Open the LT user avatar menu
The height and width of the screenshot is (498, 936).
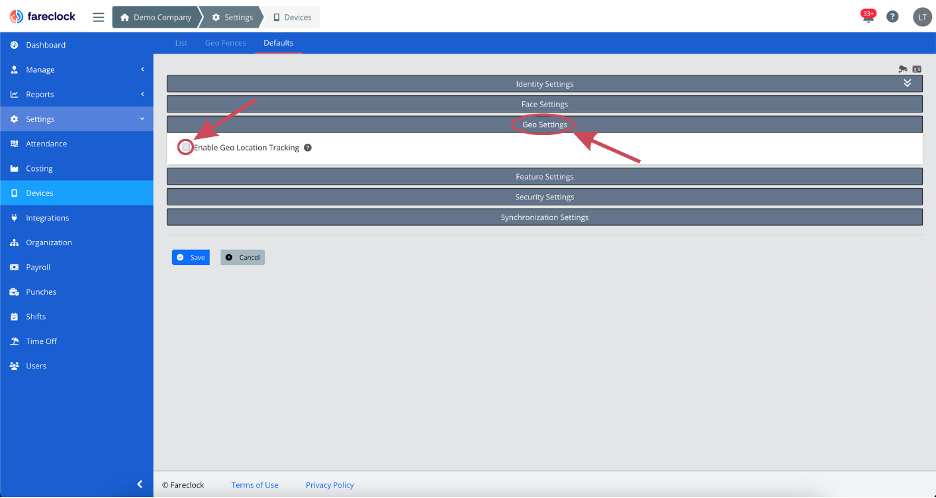(921, 17)
